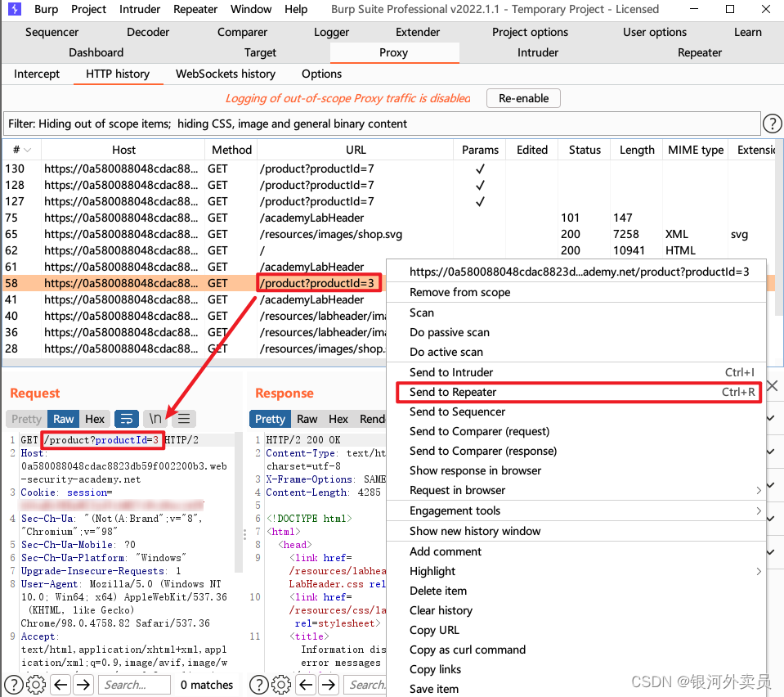Switch to the Comparer tab
Viewport: 784px width, 697px height.
(243, 32)
